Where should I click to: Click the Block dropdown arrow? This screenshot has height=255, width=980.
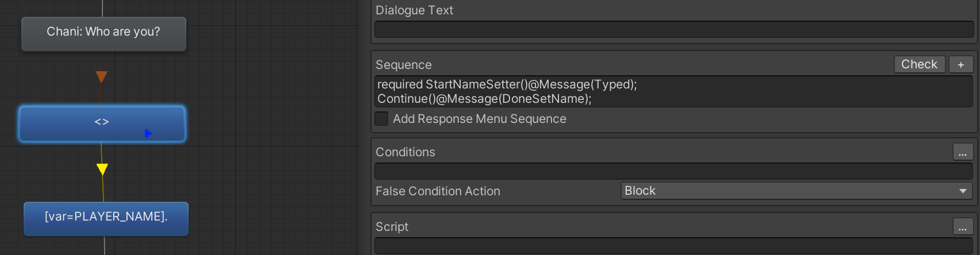point(963,191)
